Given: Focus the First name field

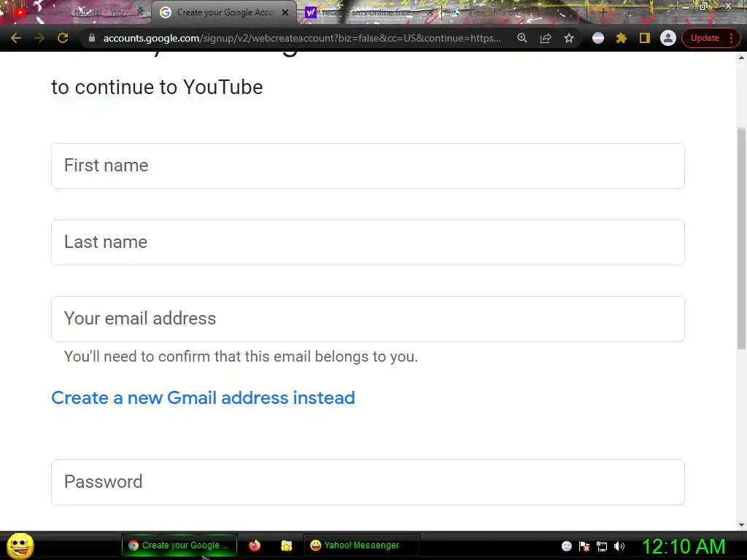Looking at the screenshot, I should pos(368,166).
